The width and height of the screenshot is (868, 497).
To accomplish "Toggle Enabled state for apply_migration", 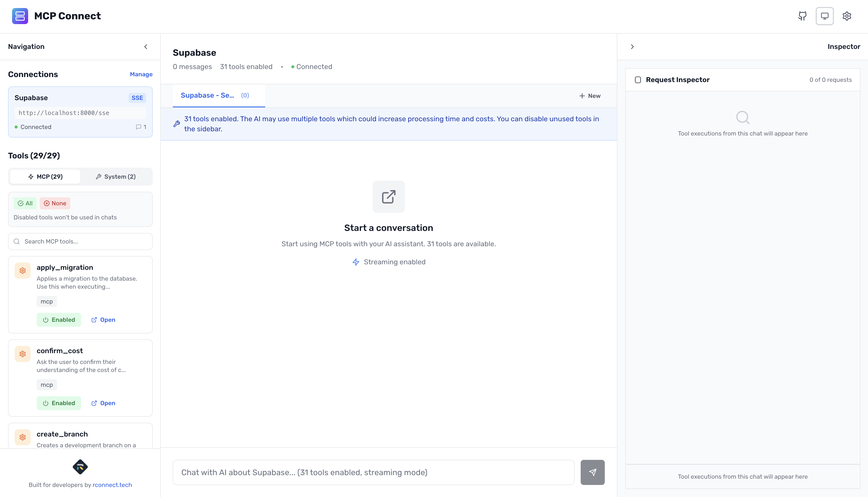I will [x=59, y=320].
